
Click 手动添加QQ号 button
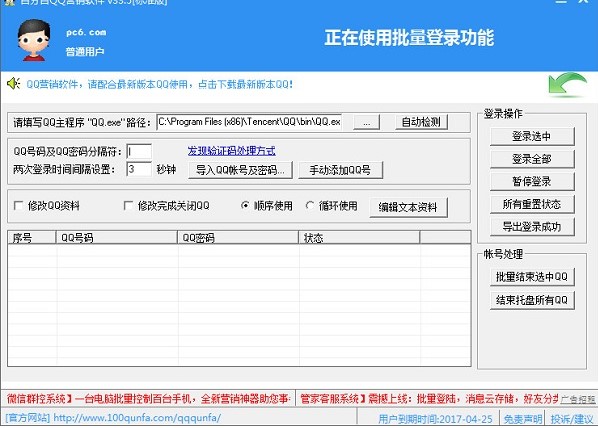[x=340, y=170]
